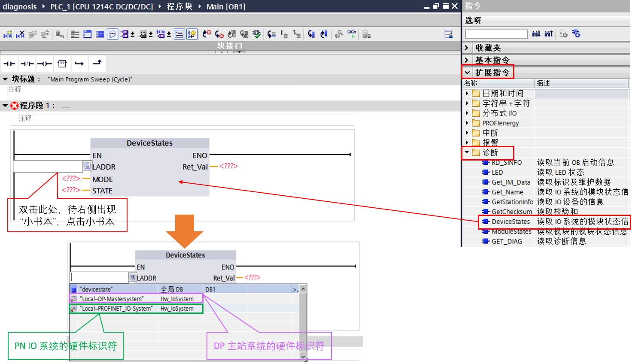Toggle the highlighted list view toolbar button

[x=179, y=34]
